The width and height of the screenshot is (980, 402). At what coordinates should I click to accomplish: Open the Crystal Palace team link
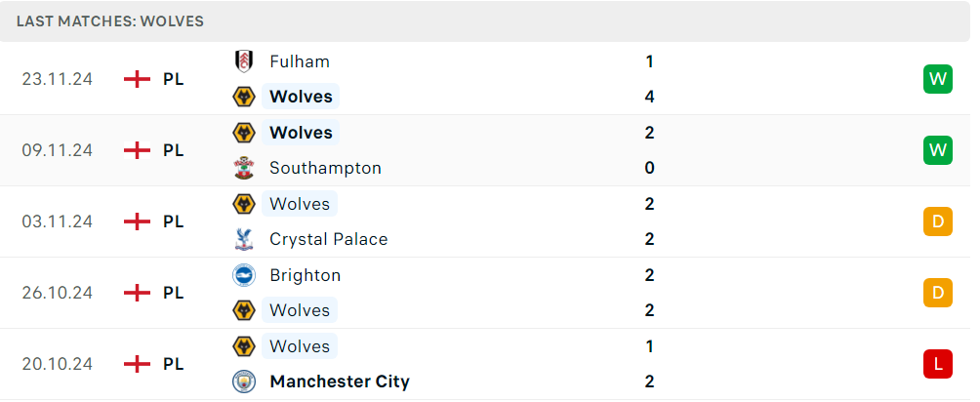tap(328, 239)
